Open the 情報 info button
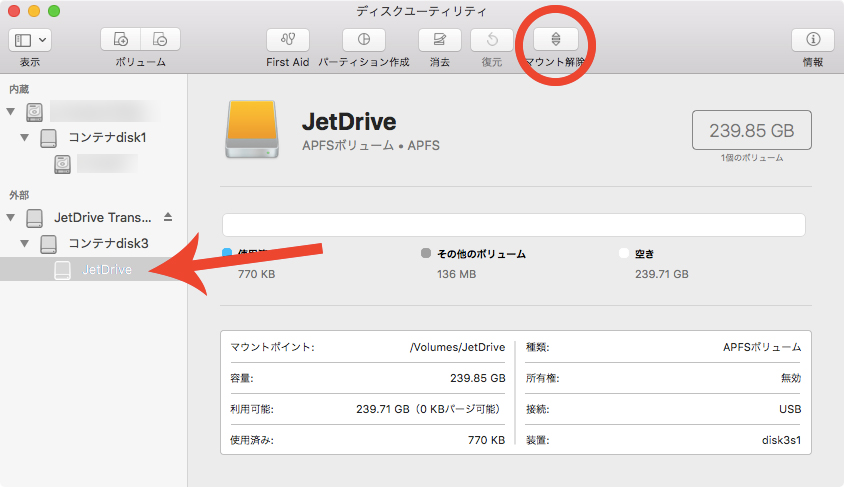The width and height of the screenshot is (844, 487). click(x=813, y=39)
